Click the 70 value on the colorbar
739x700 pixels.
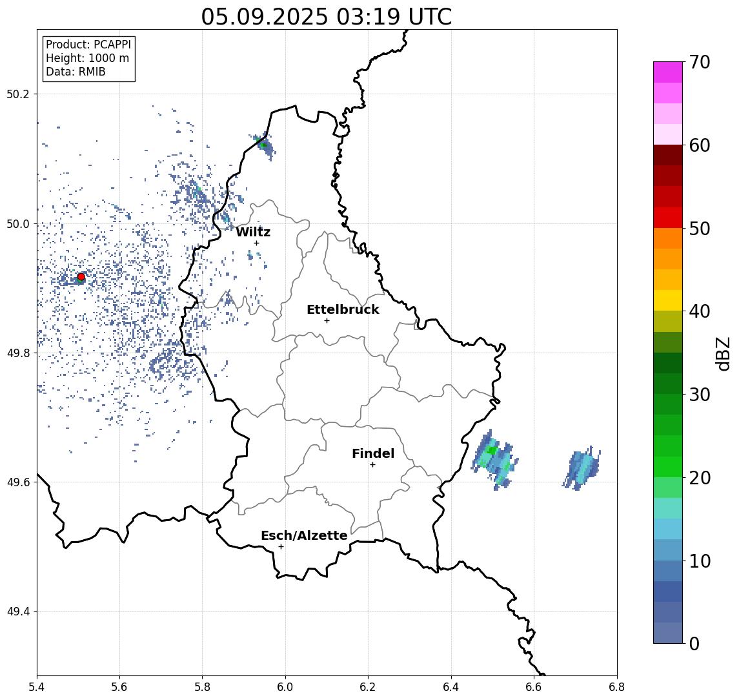click(x=700, y=62)
